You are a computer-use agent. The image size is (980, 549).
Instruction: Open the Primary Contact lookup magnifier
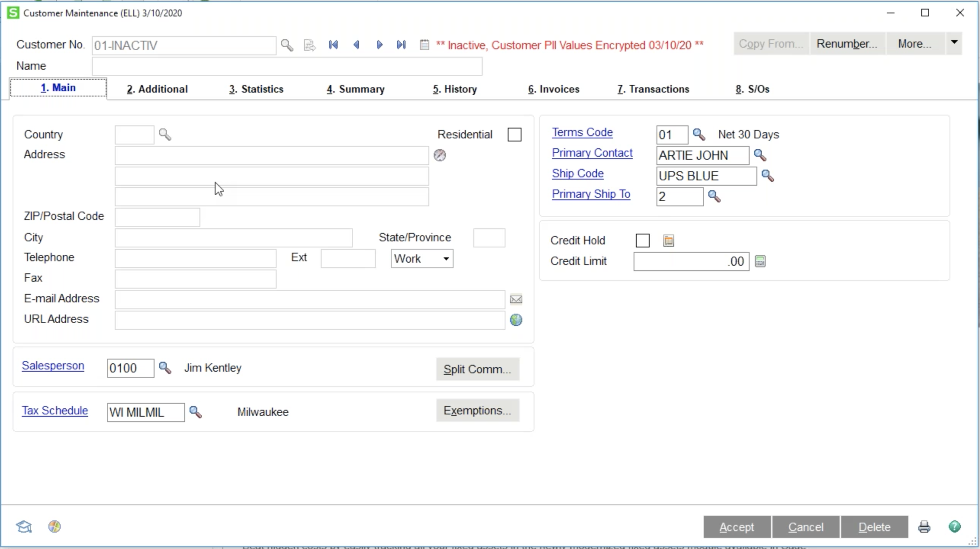(760, 155)
